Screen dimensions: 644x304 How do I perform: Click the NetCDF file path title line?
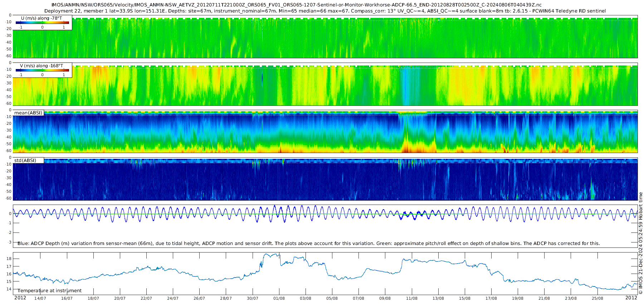click(x=297, y=5)
